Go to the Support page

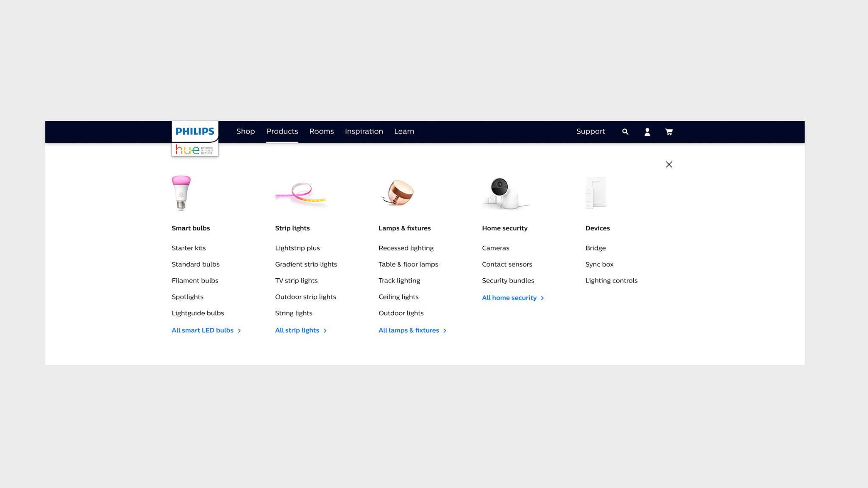tap(590, 131)
